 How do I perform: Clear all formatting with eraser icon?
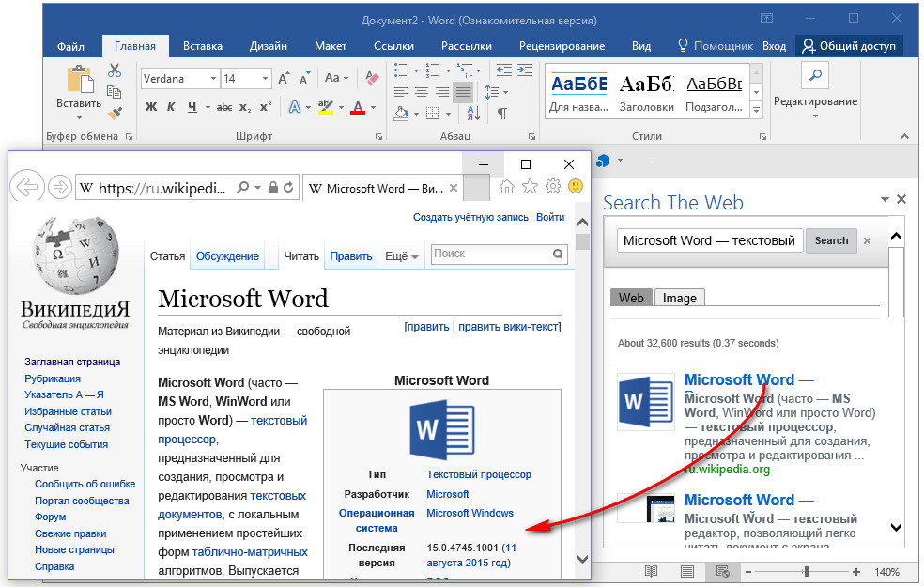click(x=372, y=78)
